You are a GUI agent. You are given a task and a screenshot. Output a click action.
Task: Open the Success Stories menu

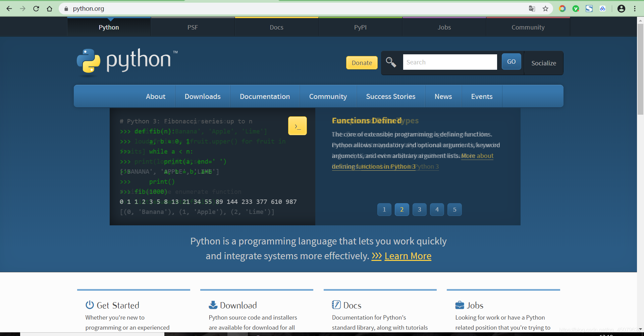(x=391, y=96)
